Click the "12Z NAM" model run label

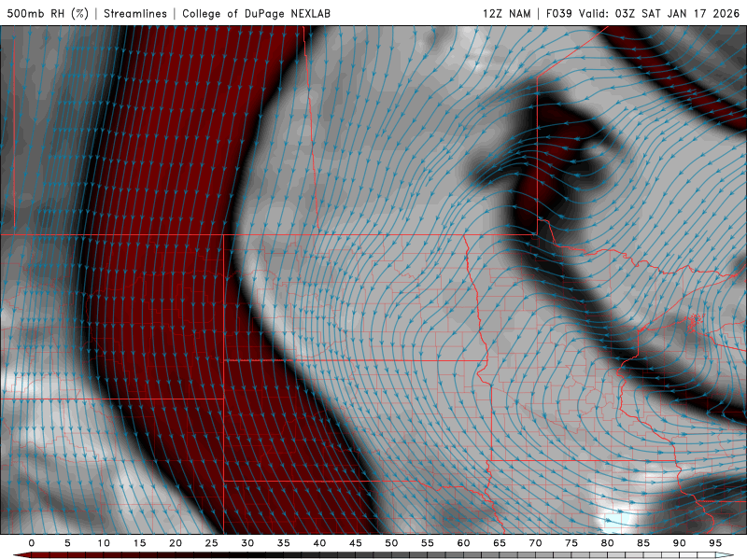(x=506, y=13)
